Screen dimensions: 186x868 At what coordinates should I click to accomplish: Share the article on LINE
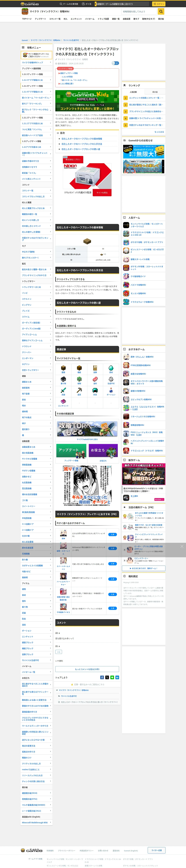112,677
